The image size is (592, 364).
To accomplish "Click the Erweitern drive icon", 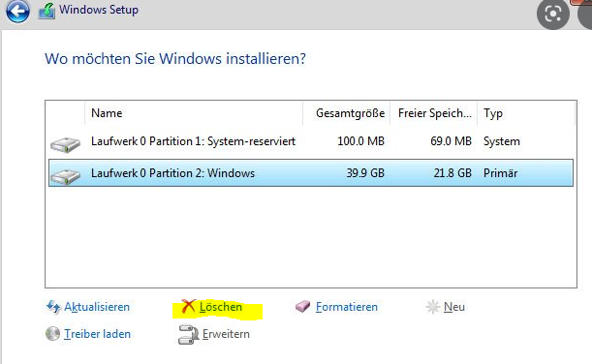I will pyautogui.click(x=188, y=334).
